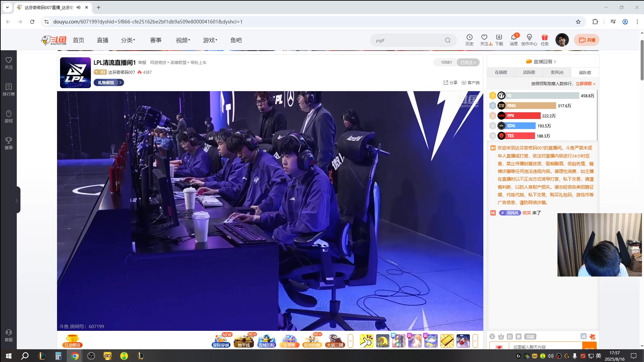644x362 pixels.
Task: Click the crown A chat style icon
Action: pyautogui.click(x=501, y=337)
